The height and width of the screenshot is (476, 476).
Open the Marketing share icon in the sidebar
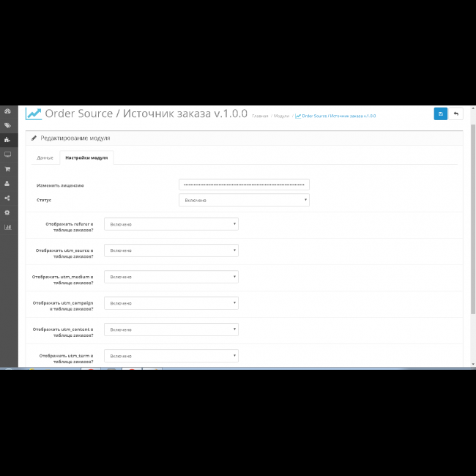[x=7, y=198]
